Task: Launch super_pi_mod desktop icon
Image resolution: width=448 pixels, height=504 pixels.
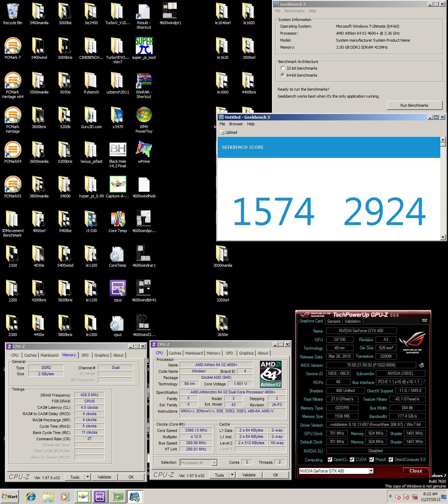Action: click(x=144, y=49)
